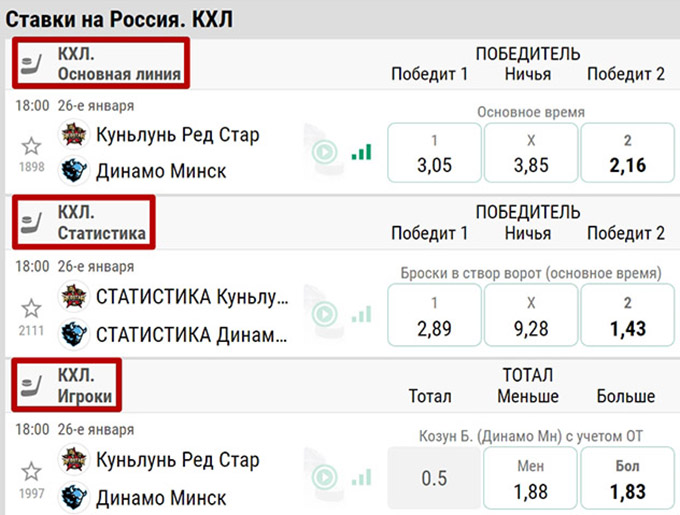Screen dimensions: 680x515
Task: Select shots draw at odds 9,28
Action: click(531, 315)
